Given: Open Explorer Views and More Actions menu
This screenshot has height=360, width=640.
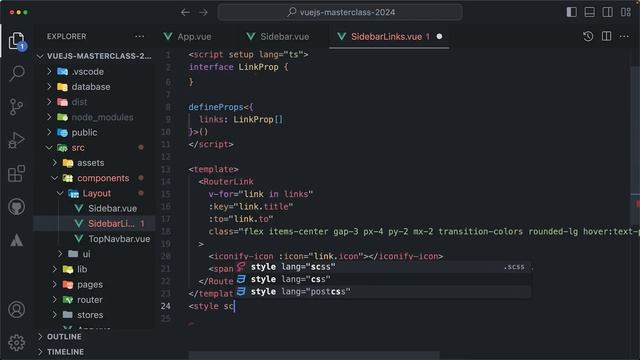Looking at the screenshot, I should point(140,36).
